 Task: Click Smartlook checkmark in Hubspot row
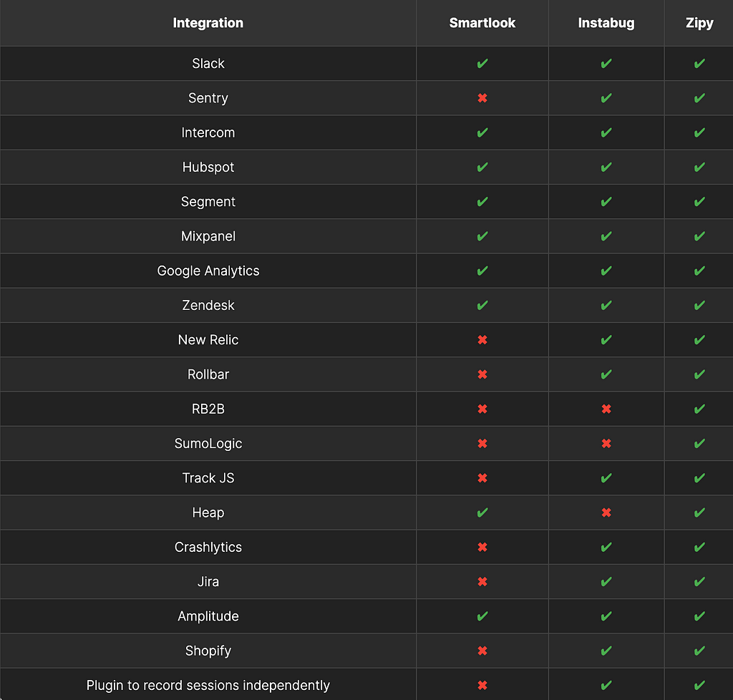482,167
